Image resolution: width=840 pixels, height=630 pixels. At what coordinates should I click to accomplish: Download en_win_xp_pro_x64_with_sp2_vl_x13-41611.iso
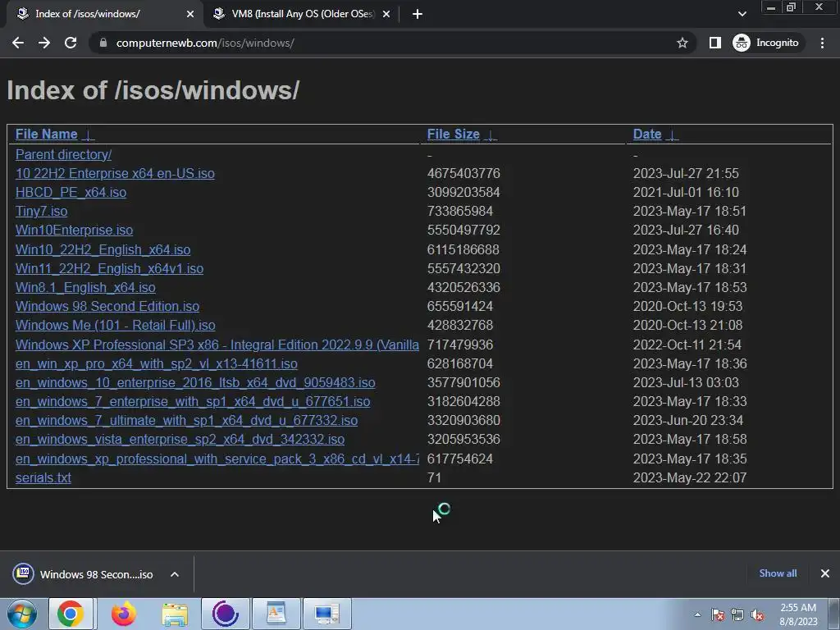(x=157, y=363)
